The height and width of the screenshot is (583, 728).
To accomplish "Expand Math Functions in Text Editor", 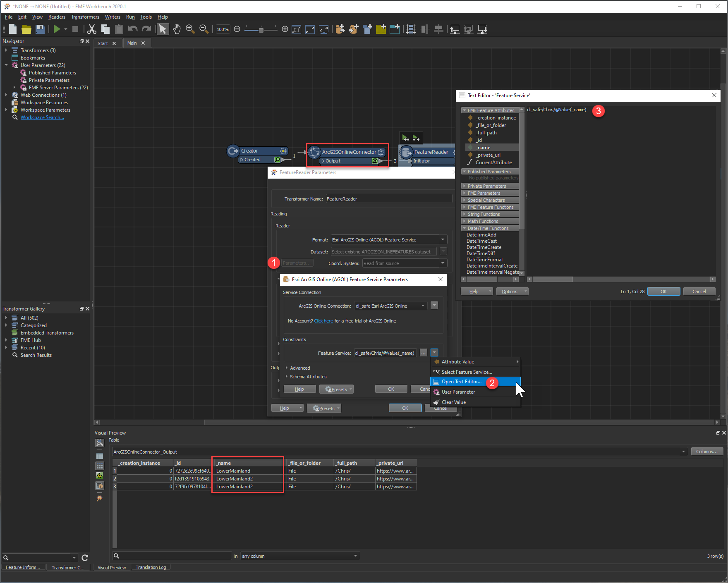I will (x=490, y=221).
